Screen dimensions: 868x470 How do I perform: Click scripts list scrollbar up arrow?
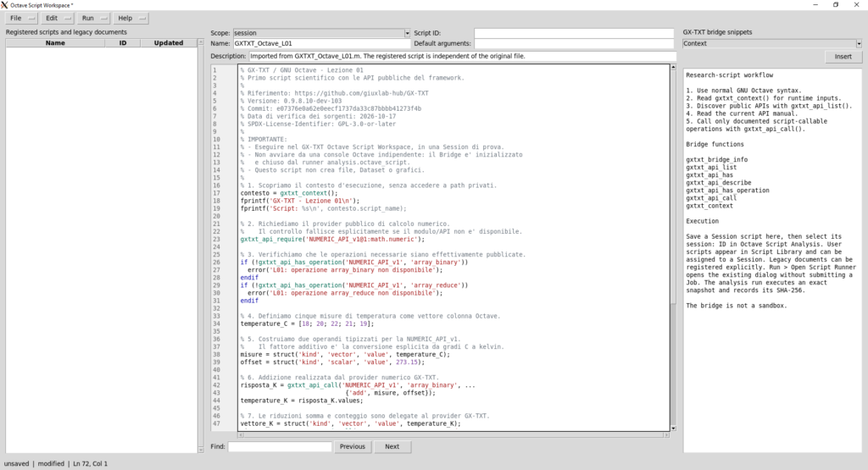coord(200,42)
